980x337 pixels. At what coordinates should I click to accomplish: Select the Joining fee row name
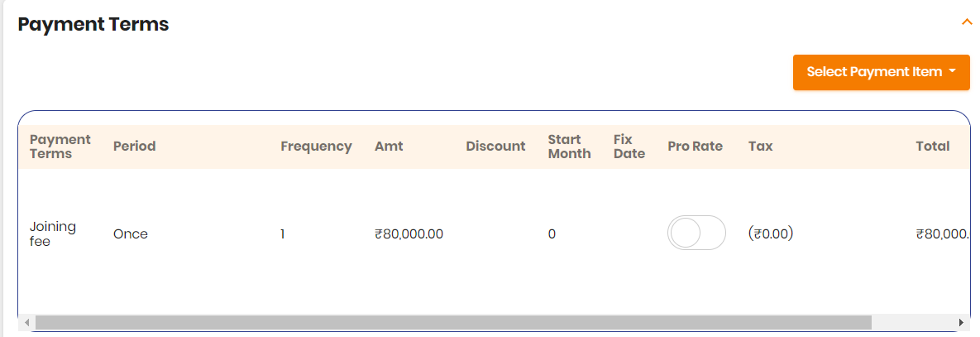[x=52, y=233]
